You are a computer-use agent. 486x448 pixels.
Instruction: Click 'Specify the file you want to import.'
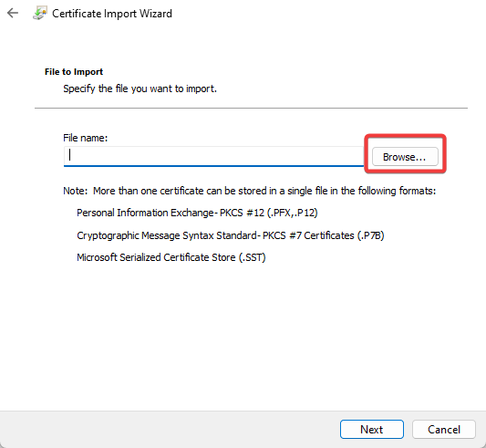tap(140, 89)
